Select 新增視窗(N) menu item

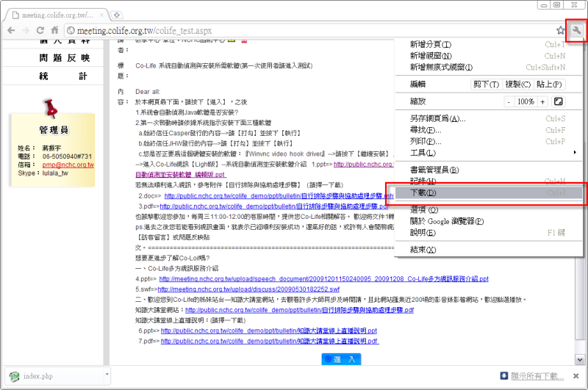pos(489,56)
